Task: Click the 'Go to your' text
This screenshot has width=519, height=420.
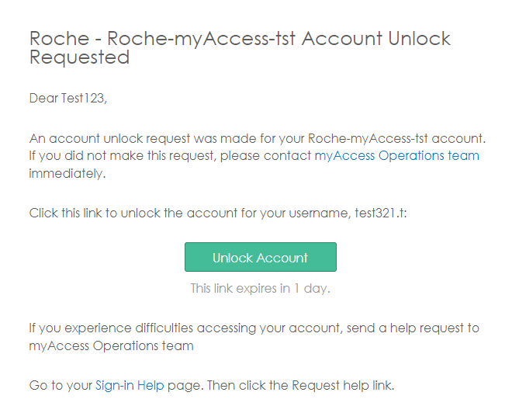Action: tap(61, 385)
